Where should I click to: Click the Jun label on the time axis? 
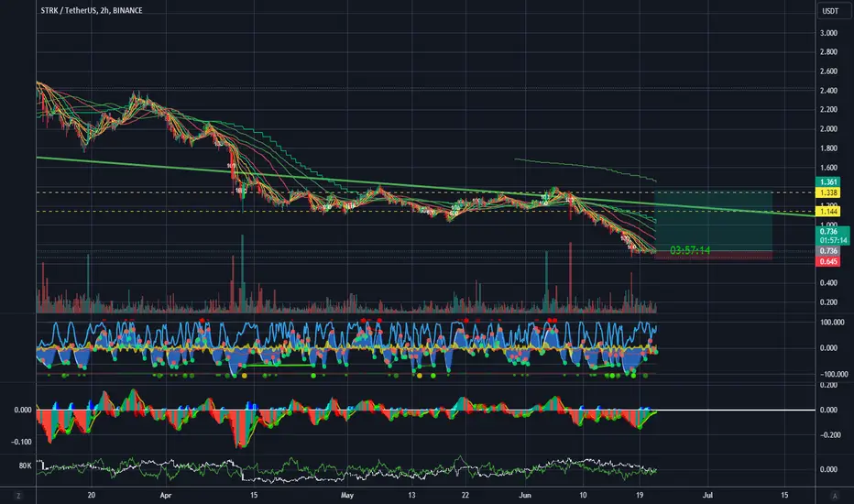524,495
